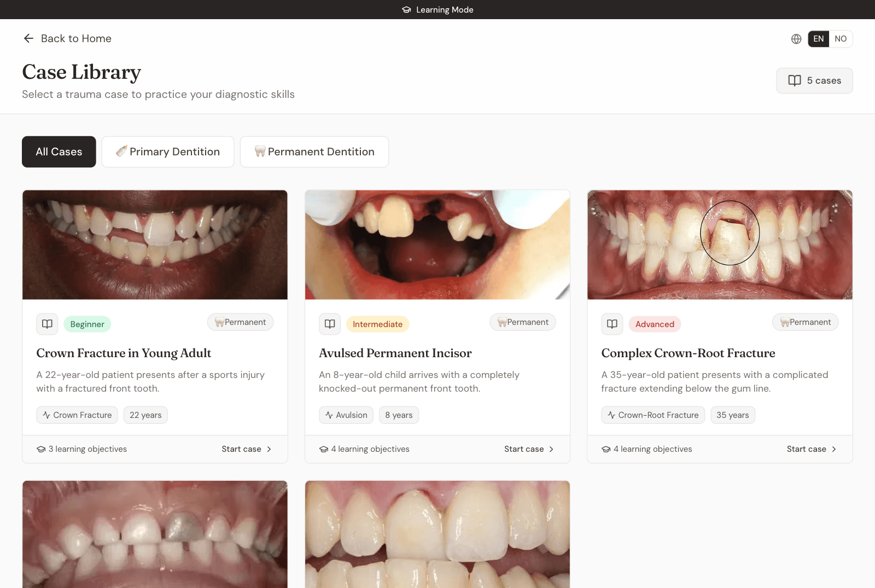Viewport: 875px width, 588px height.
Task: Start the Complex Crown-Root Fracture case
Action: [812, 449]
